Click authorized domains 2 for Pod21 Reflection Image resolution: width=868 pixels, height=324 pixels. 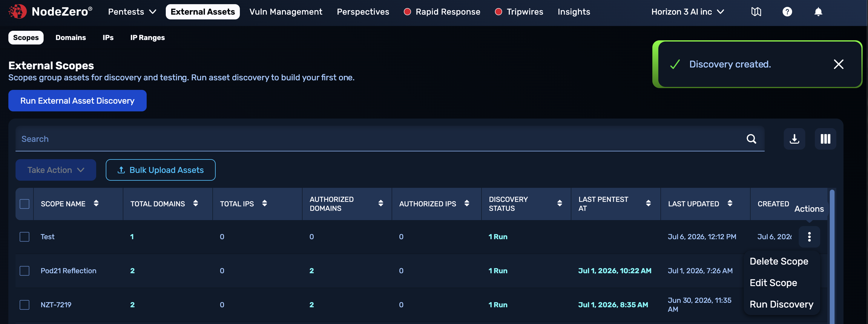click(312, 271)
